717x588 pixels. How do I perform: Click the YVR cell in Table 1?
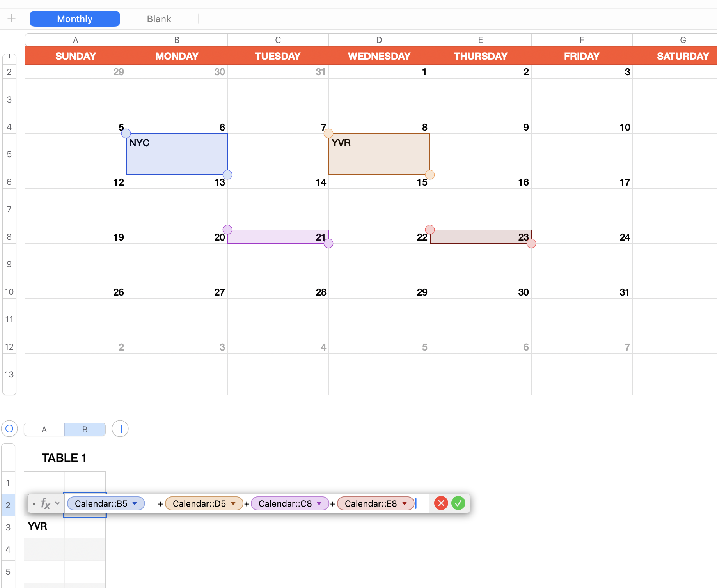click(x=44, y=527)
